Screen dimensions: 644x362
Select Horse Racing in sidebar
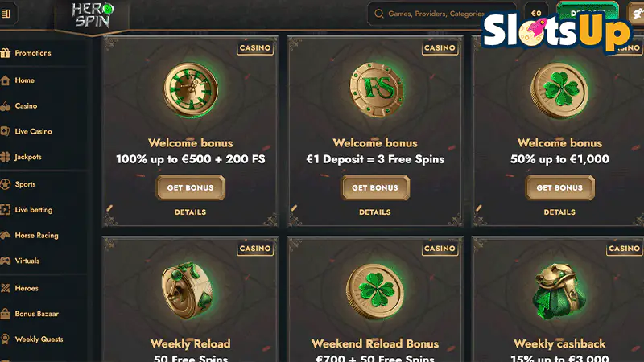point(36,235)
